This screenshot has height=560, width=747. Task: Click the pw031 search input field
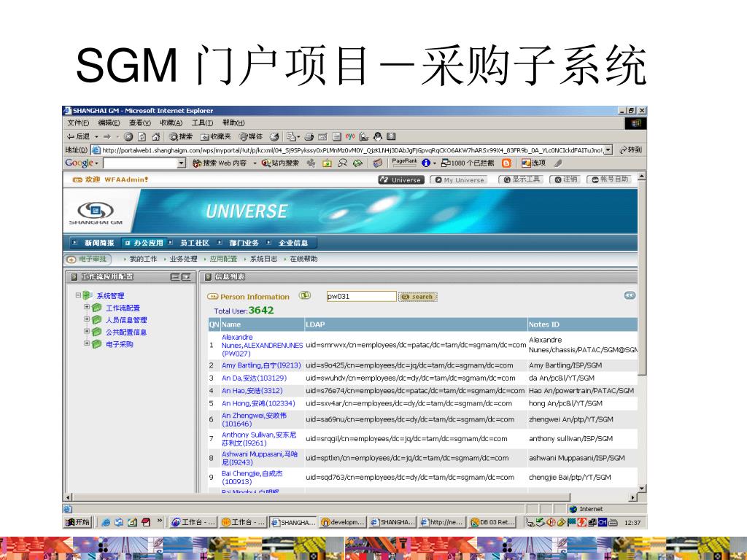[x=361, y=296]
